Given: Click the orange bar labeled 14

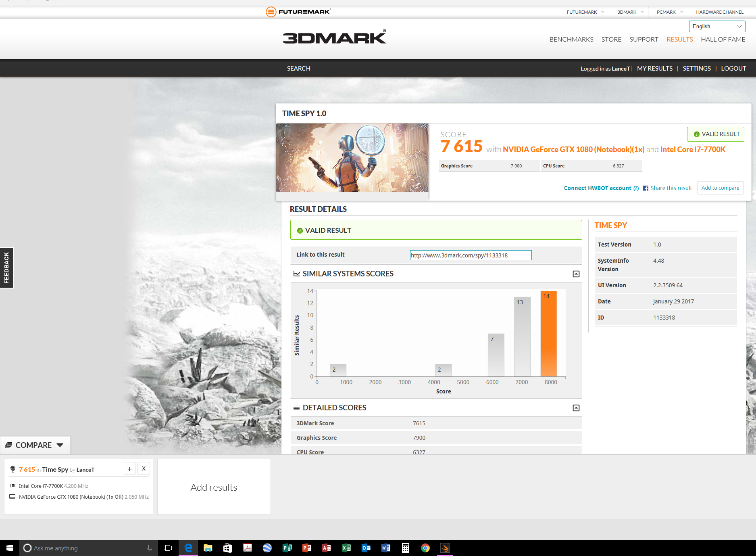Looking at the screenshot, I should point(548,334).
